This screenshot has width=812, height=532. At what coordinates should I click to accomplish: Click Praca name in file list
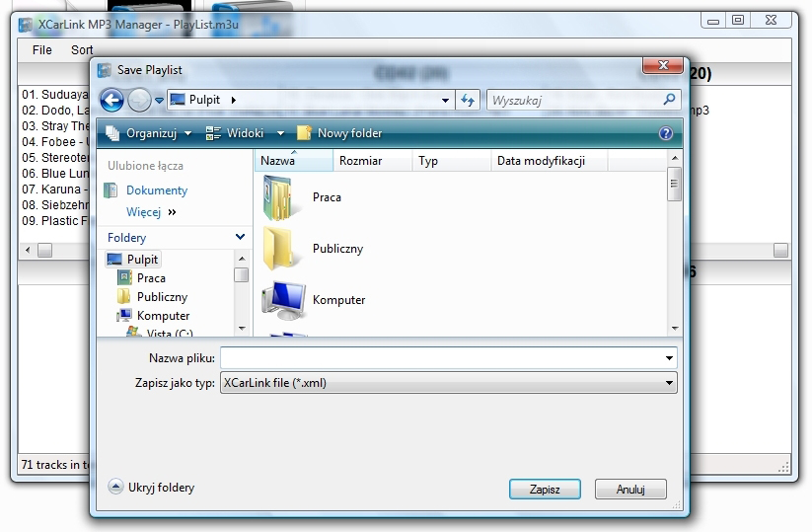(327, 197)
